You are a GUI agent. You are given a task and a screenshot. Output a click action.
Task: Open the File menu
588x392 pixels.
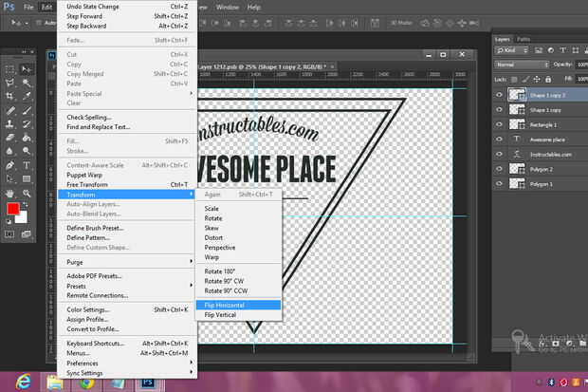[28, 8]
